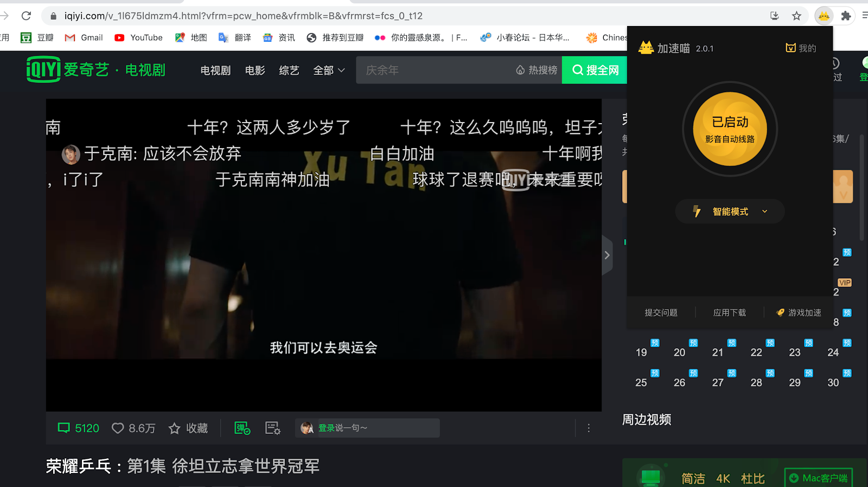The width and height of the screenshot is (868, 487).
Task: Click the search field showing 庆余年
Action: coord(434,71)
